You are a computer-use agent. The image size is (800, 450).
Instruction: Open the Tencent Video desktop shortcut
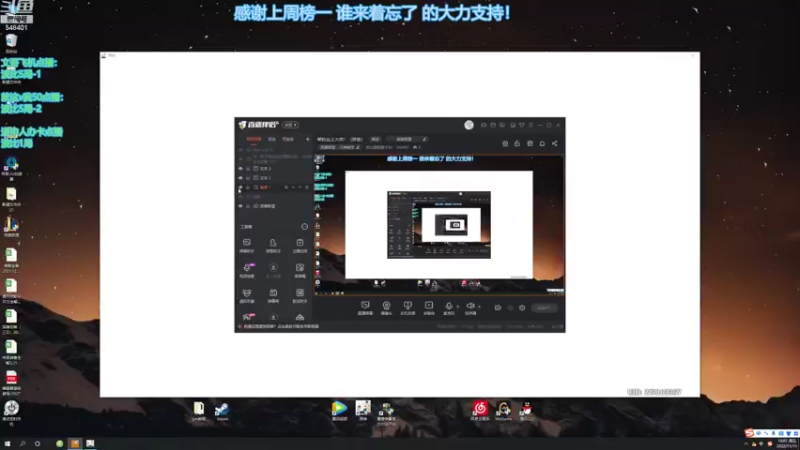(339, 411)
